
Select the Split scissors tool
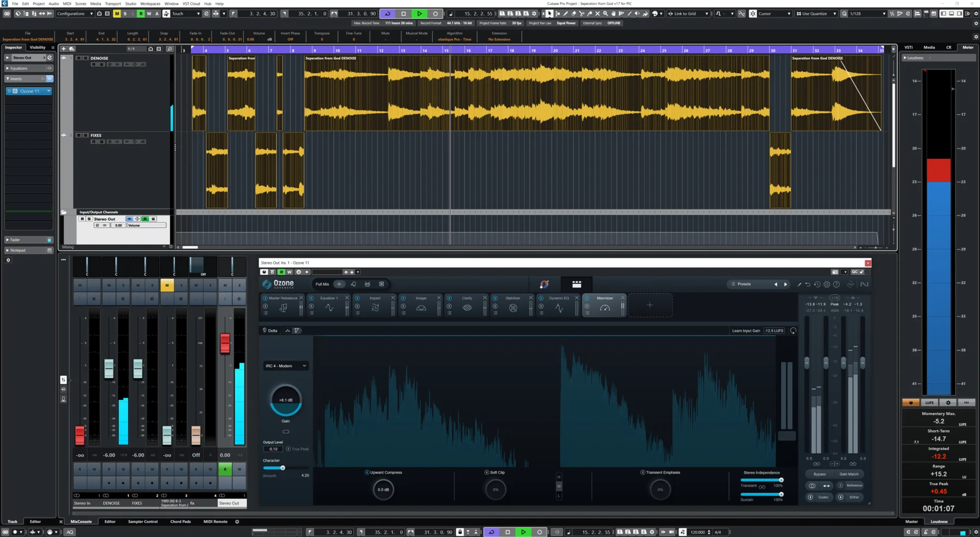tap(581, 14)
